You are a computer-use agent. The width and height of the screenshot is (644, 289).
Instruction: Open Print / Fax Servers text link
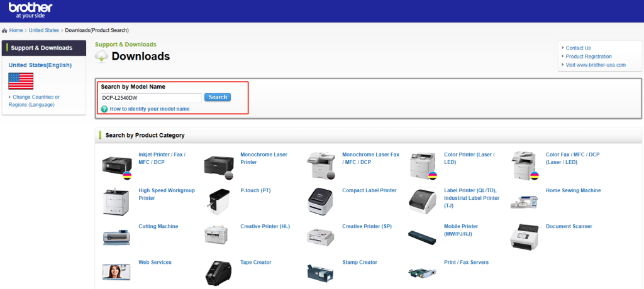466,262
